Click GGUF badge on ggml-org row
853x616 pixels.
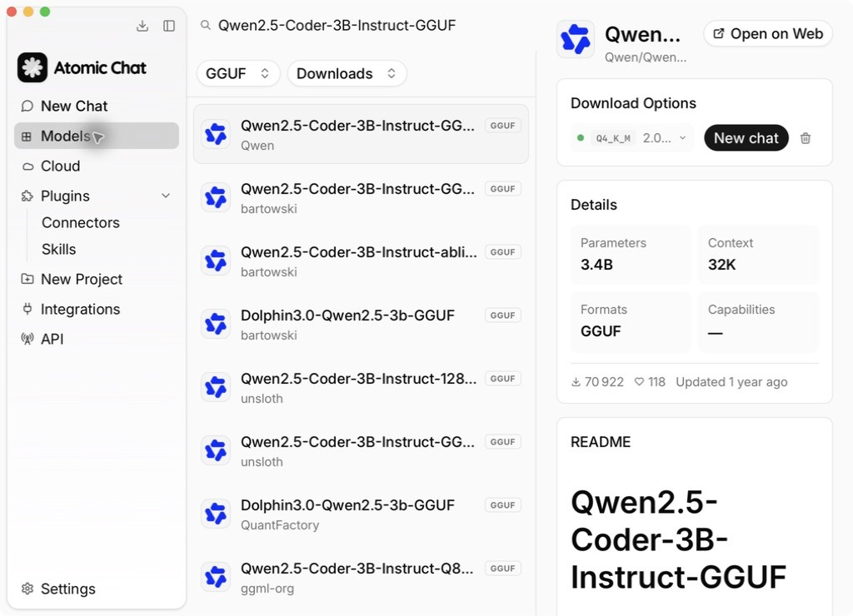[x=502, y=569]
